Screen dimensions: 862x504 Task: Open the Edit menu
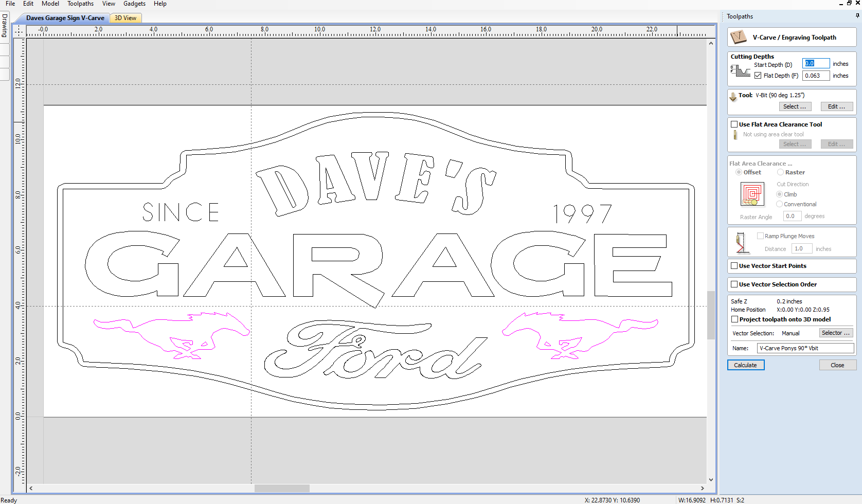(x=28, y=4)
